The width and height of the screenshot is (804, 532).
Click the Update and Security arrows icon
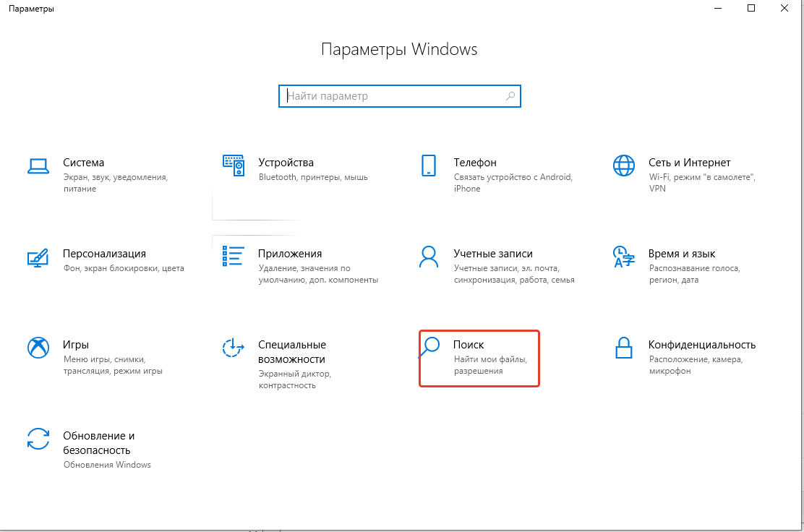point(38,439)
